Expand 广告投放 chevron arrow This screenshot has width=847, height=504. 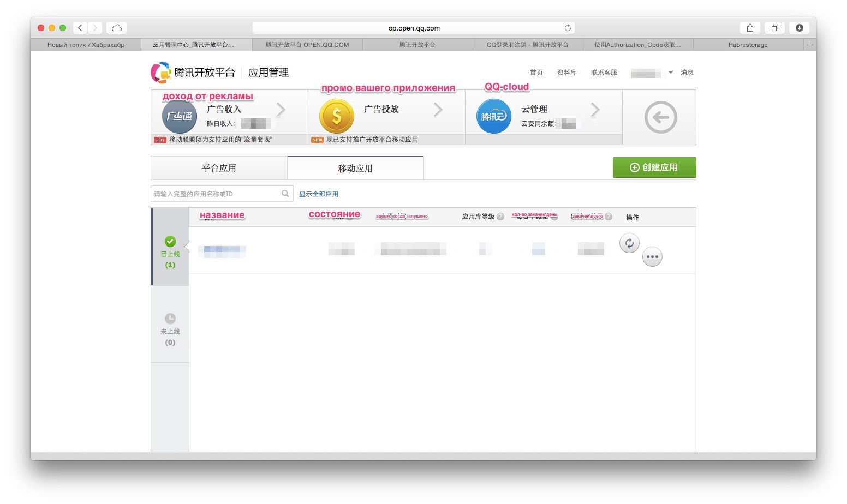pos(438,110)
